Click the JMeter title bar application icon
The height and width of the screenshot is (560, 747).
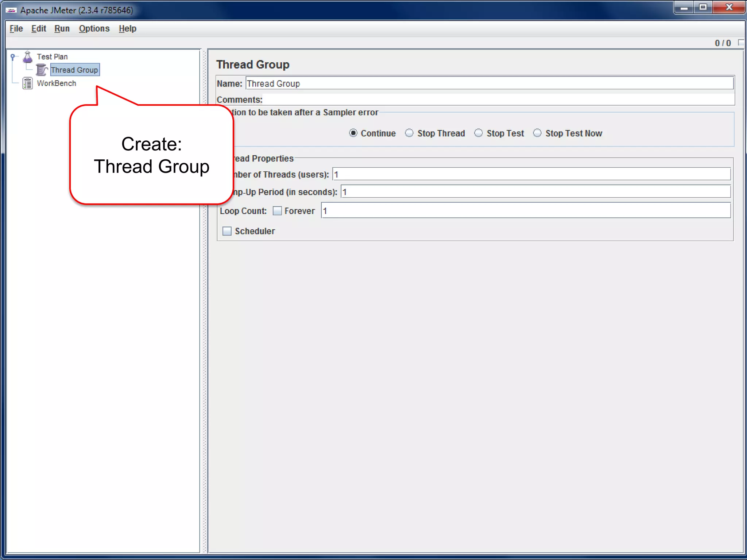(x=11, y=10)
